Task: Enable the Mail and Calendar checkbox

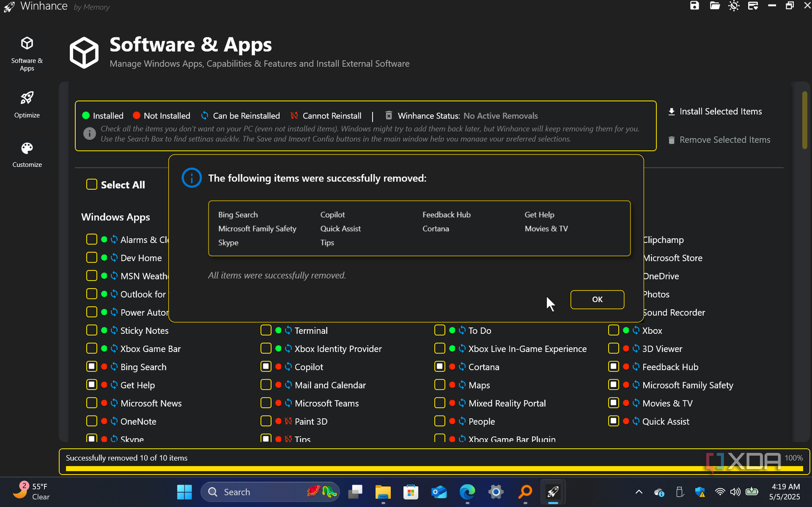Action: coord(266,385)
